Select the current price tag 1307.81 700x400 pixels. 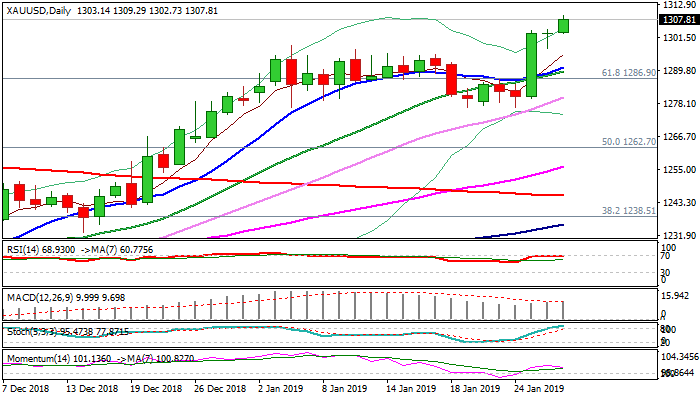click(x=677, y=19)
